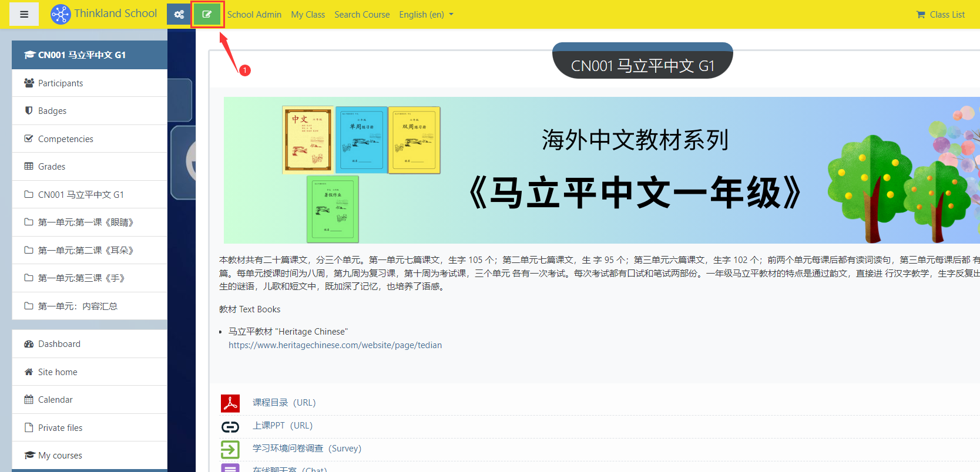Open the settings gears icon in navbar
Viewport: 980px width, 472px height.
(179, 14)
